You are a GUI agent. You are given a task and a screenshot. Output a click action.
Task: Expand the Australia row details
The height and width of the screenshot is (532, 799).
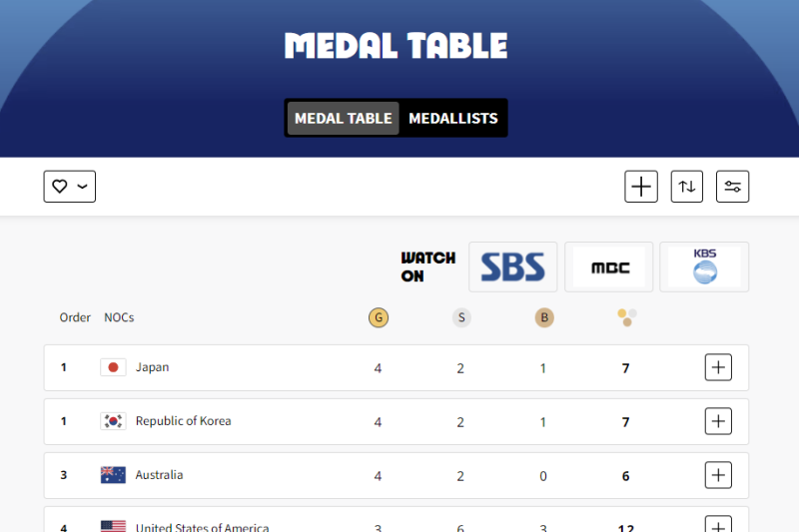[x=718, y=475]
